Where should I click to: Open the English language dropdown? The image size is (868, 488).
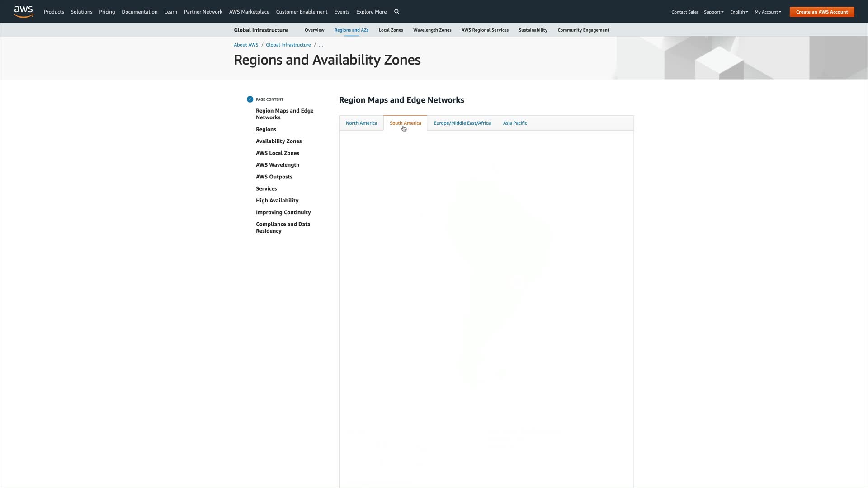pos(739,12)
